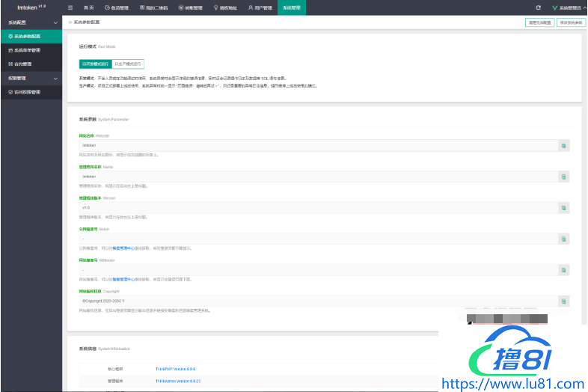Select 以开发模式运行 run mode
The image size is (588, 392).
coord(96,64)
